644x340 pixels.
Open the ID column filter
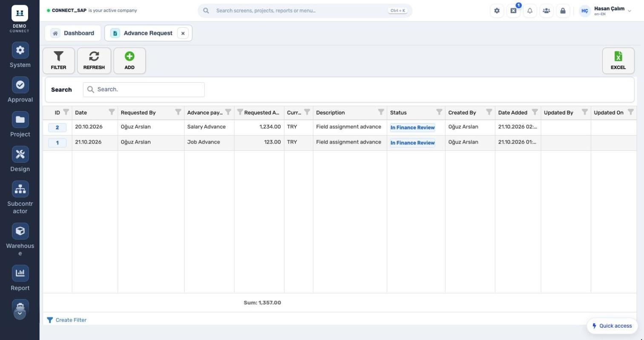coord(66,112)
